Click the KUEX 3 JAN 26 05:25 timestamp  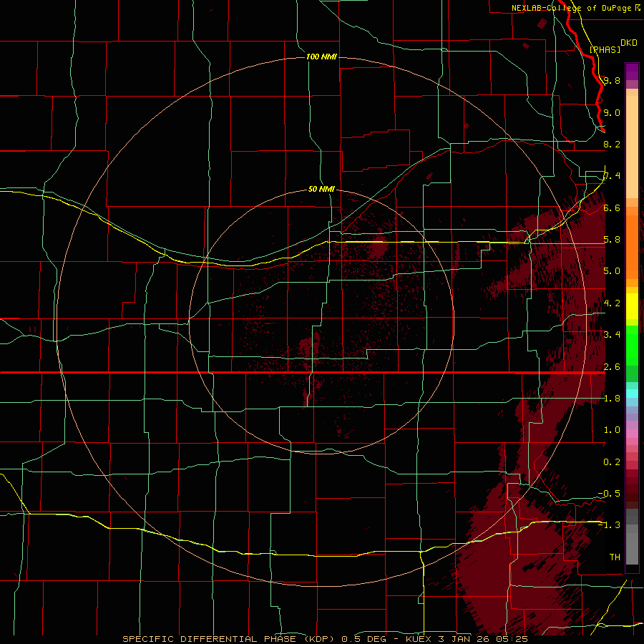click(x=467, y=639)
